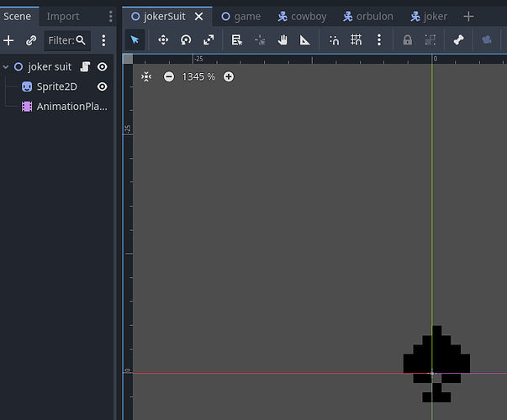Toggle visibility of joker suit node
507x420 pixels.
coord(103,67)
